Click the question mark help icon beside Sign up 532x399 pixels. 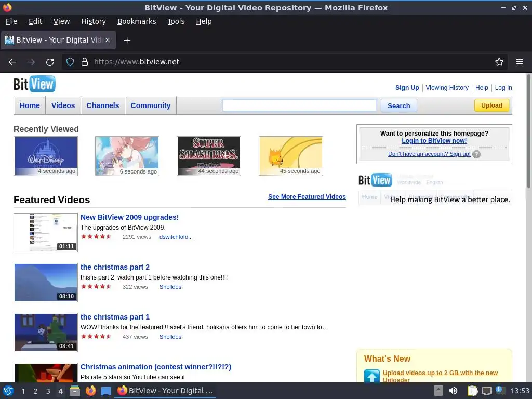tap(476, 154)
